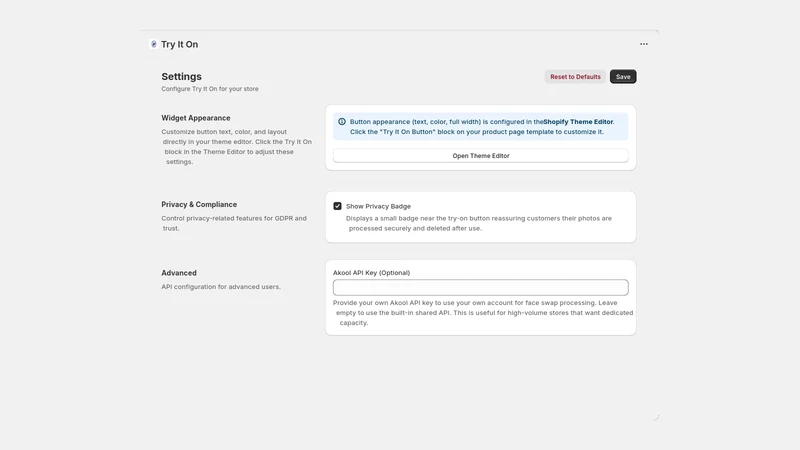
Task: Click the Try It On app title
Action: tap(180, 44)
